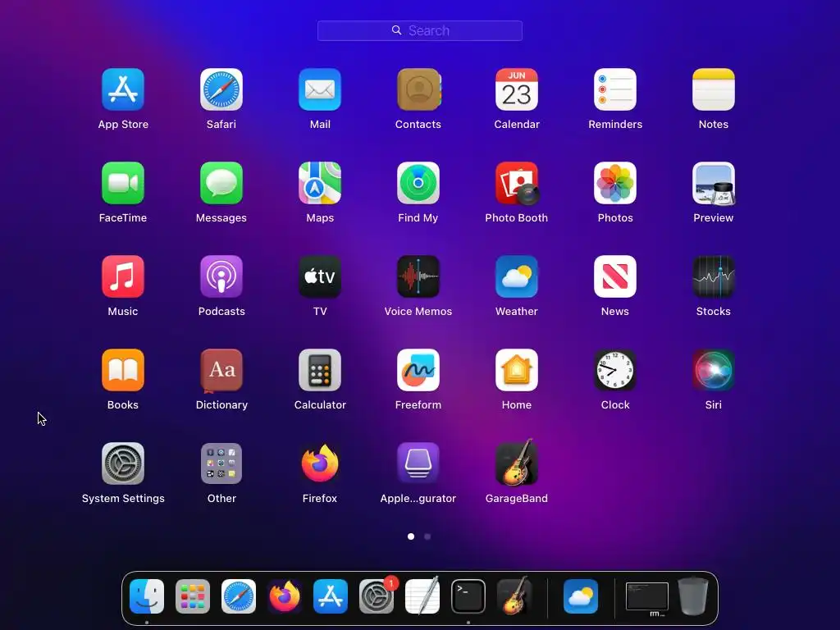The height and width of the screenshot is (630, 840).
Task: Click the Launchpad Search field
Action: point(420,30)
